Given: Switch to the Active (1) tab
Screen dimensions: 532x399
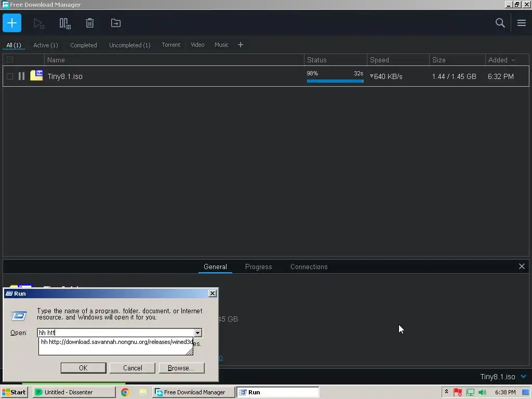Looking at the screenshot, I should 46,45.
